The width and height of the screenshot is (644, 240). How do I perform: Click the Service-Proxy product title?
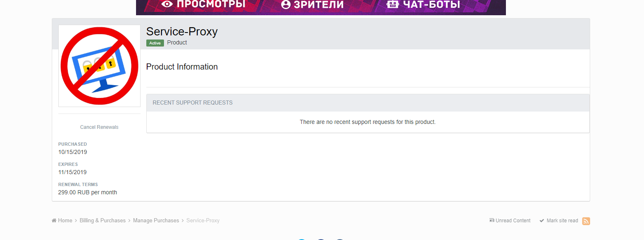coord(182,32)
